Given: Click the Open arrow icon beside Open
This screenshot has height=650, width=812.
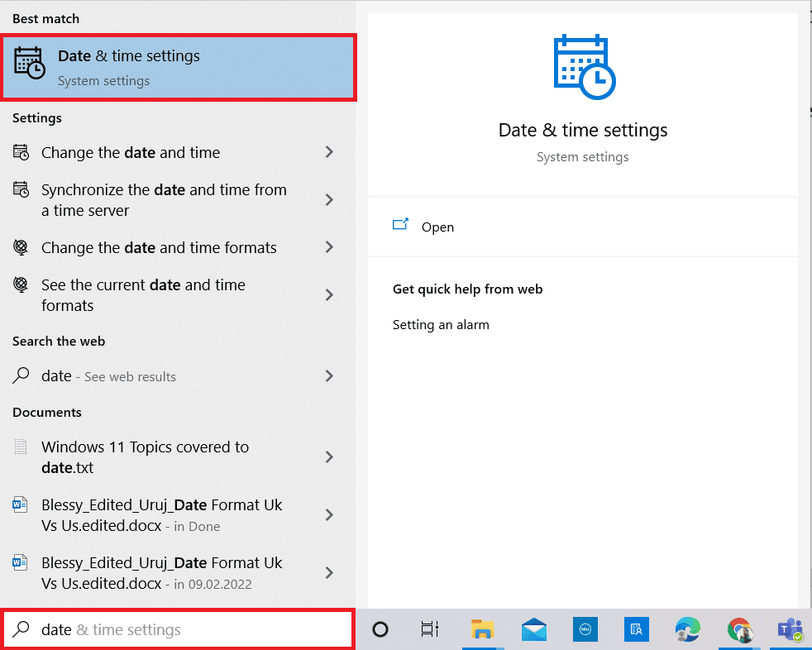Looking at the screenshot, I should [401, 224].
